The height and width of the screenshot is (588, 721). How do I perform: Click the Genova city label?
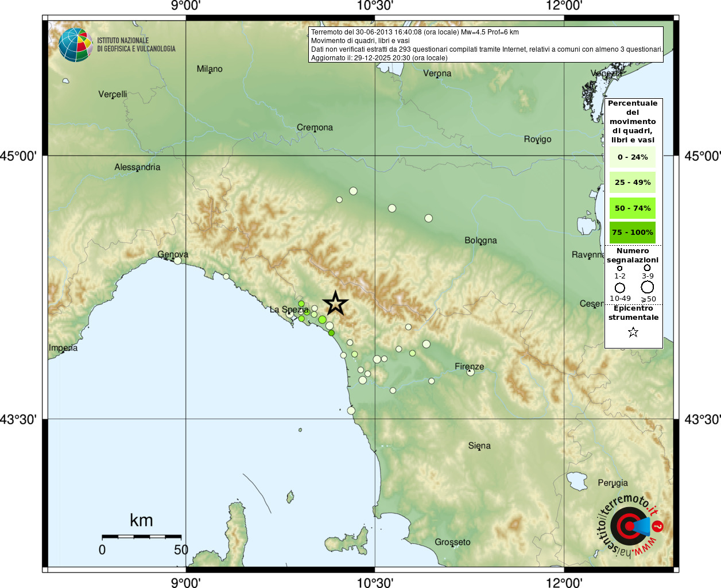173,254
